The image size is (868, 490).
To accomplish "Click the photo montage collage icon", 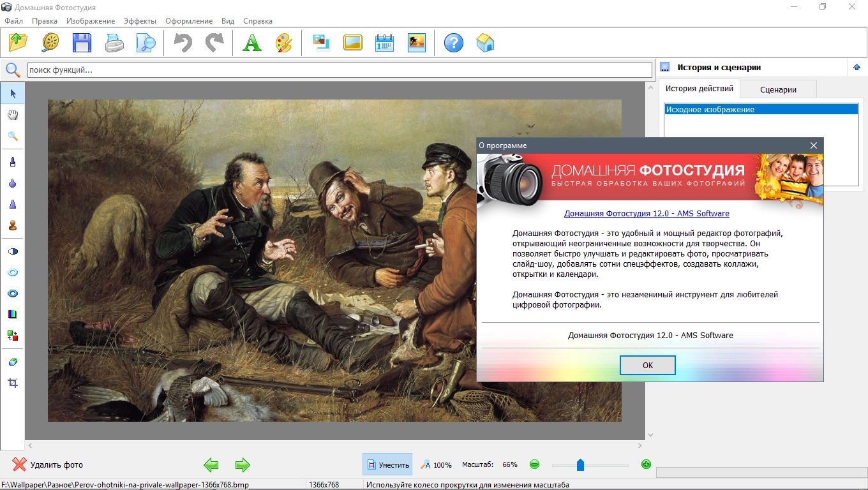I will pos(321,43).
